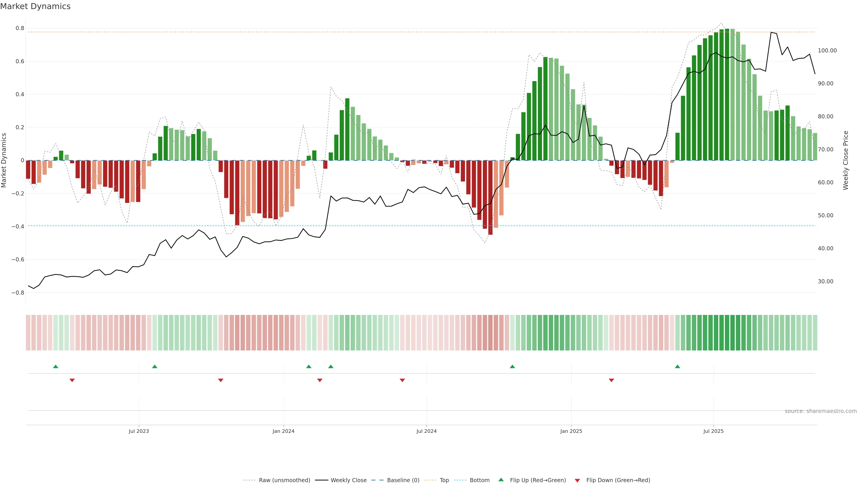This screenshot has height=488, width=868.
Task: Click the darkest green heatmap strip cell
Action: click(x=727, y=332)
